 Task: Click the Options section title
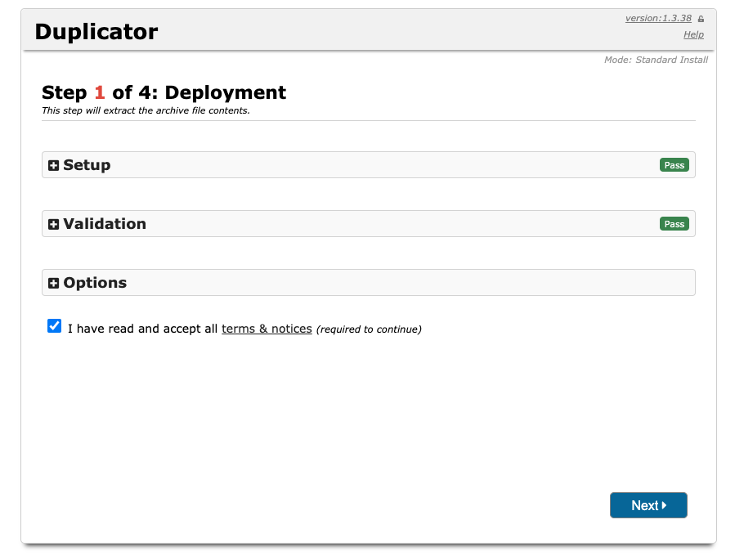coord(95,283)
